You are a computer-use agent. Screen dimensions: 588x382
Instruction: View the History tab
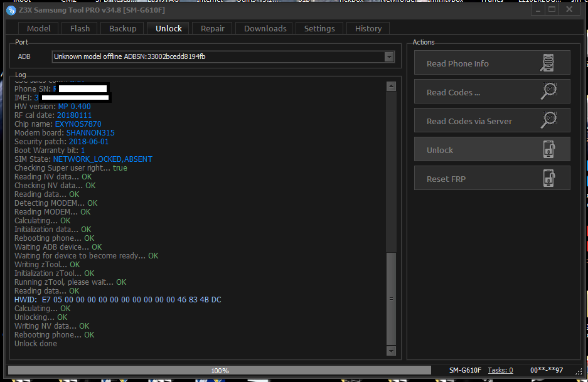point(368,28)
